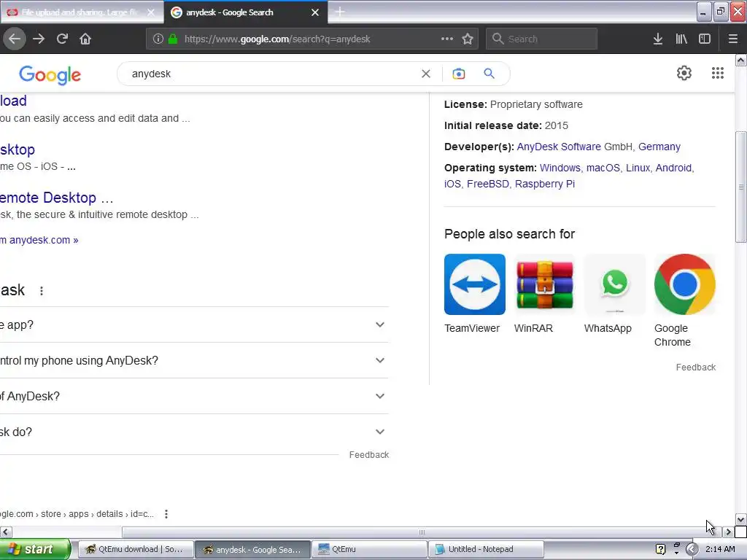The height and width of the screenshot is (560, 747).
Task: Open the More options dots beside People also ask
Action: (42, 291)
